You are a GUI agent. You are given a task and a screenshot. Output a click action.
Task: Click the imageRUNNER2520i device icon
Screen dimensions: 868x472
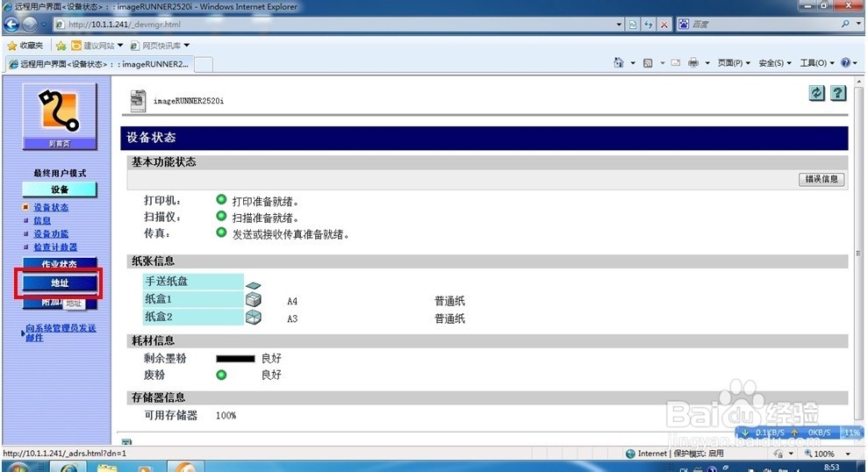(138, 101)
